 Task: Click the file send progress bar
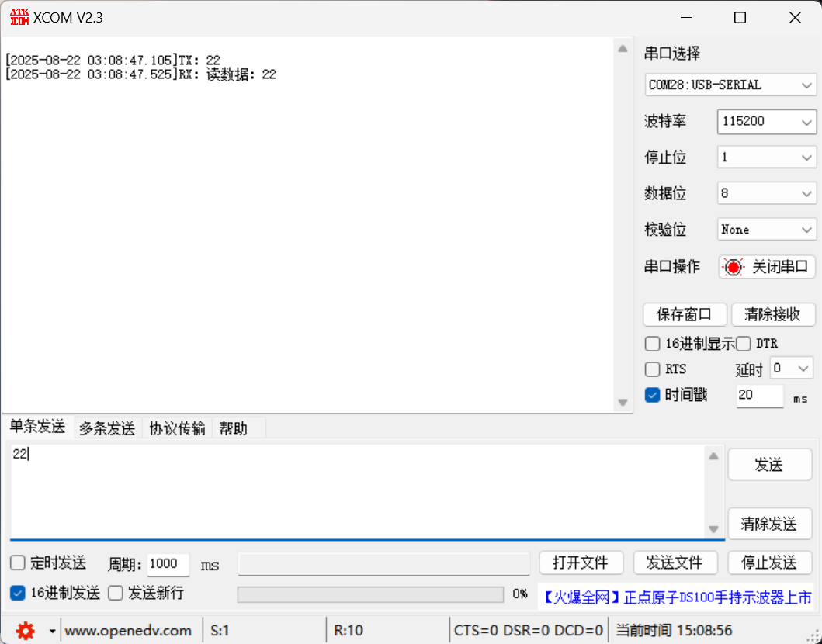370,594
